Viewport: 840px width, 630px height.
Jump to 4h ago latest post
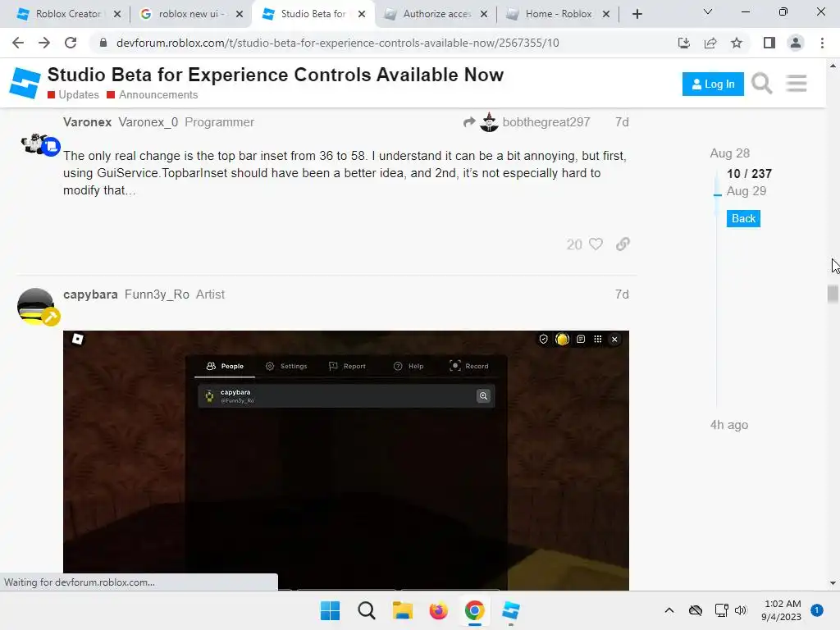point(729,425)
